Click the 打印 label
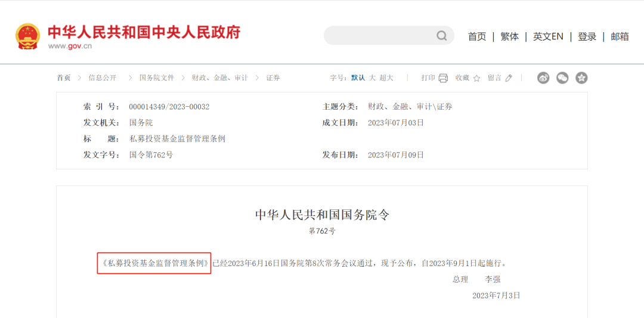The image size is (644, 318). 428,78
